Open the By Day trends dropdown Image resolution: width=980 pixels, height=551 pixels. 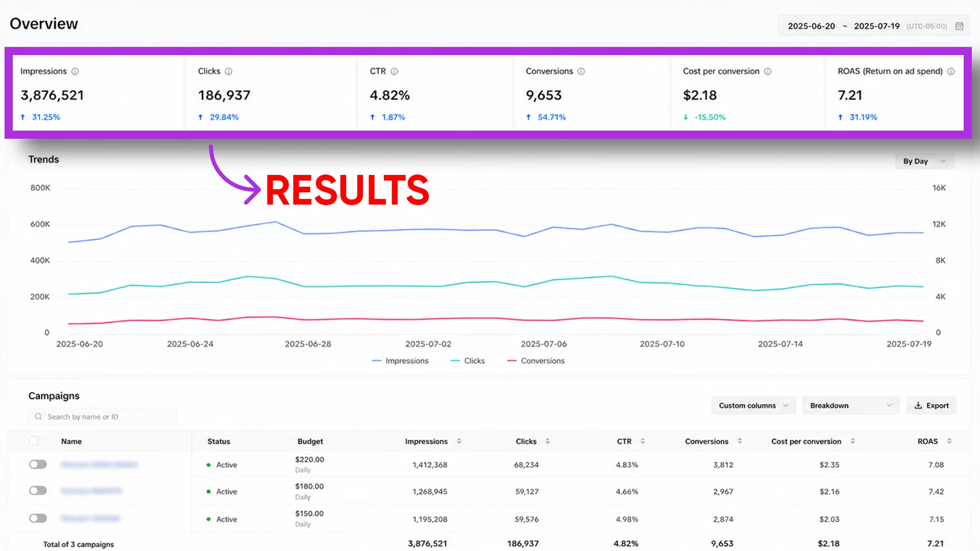(x=924, y=161)
